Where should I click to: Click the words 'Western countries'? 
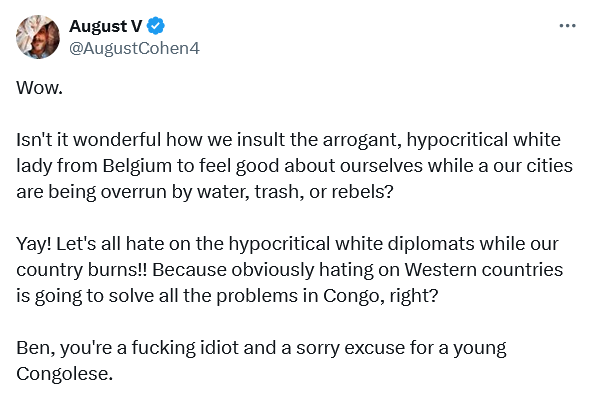coord(483,270)
